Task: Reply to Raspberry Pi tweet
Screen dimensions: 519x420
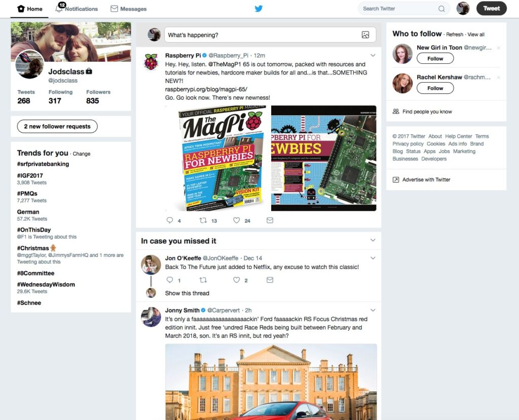Action: [x=170, y=220]
